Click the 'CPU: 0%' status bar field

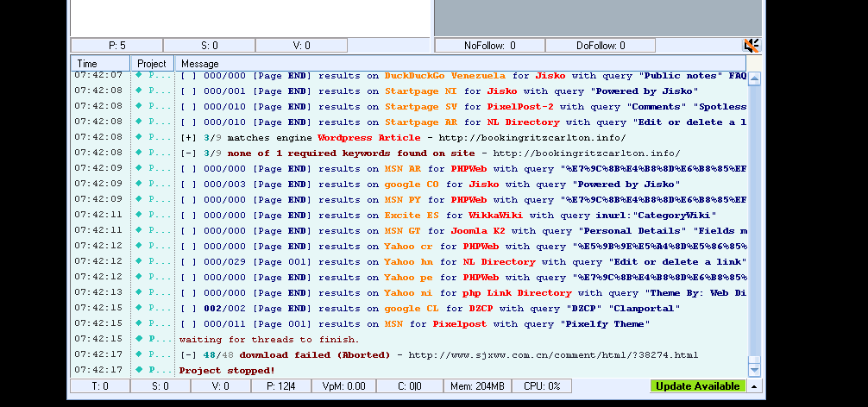542,386
